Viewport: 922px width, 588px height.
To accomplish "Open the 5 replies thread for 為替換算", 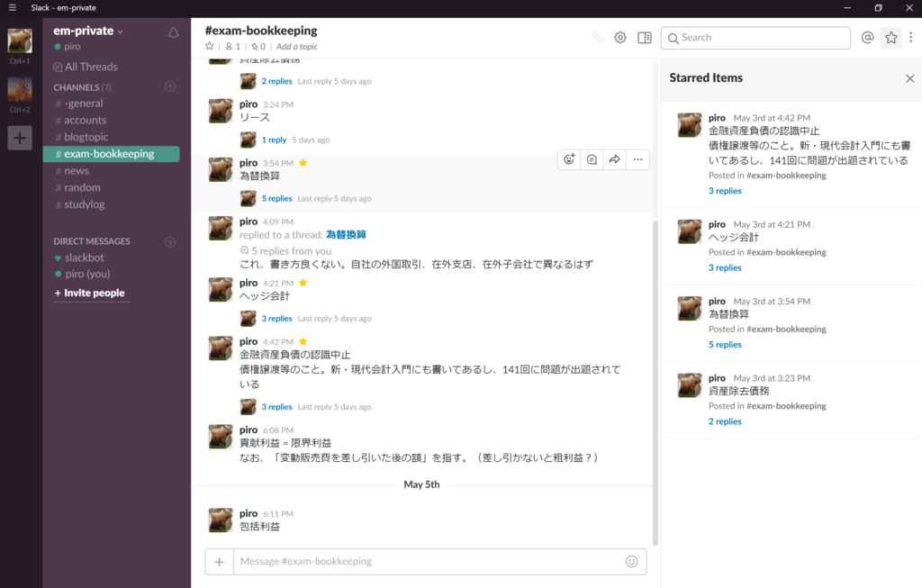I will click(276, 196).
